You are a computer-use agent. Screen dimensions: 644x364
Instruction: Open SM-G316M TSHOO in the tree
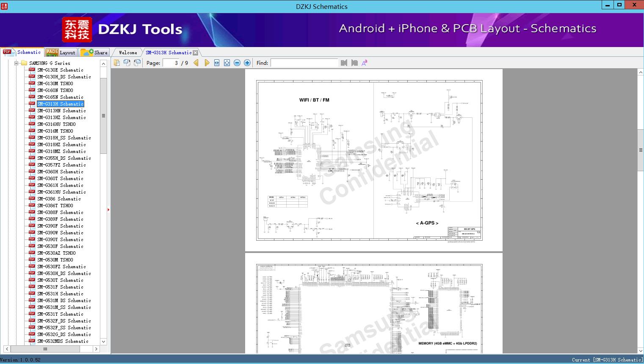(x=55, y=131)
